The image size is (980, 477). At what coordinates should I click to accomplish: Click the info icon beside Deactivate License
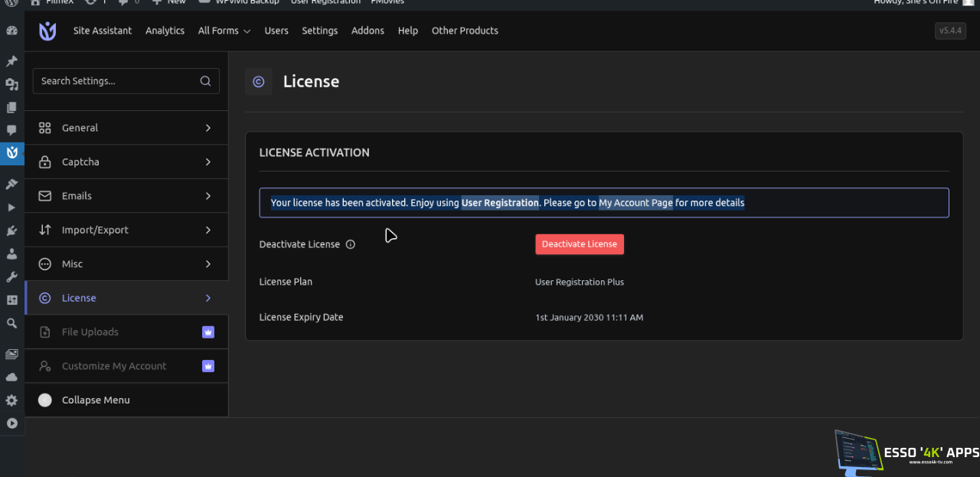tap(351, 244)
